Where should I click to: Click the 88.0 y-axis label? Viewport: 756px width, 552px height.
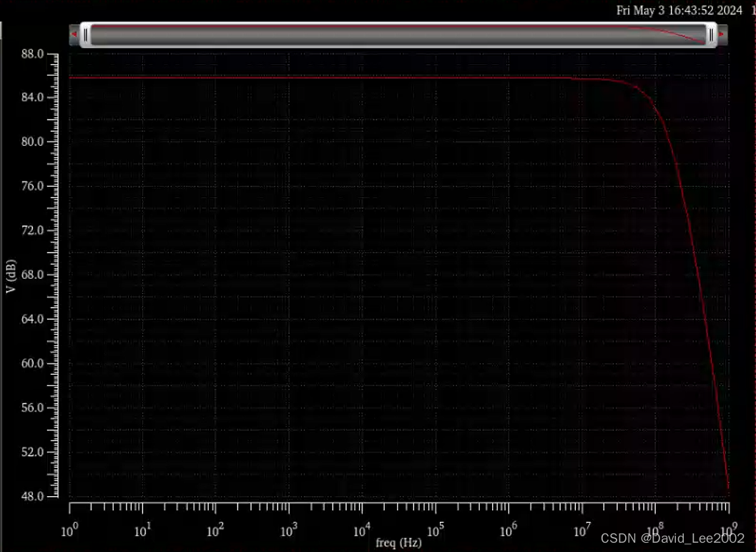point(32,54)
